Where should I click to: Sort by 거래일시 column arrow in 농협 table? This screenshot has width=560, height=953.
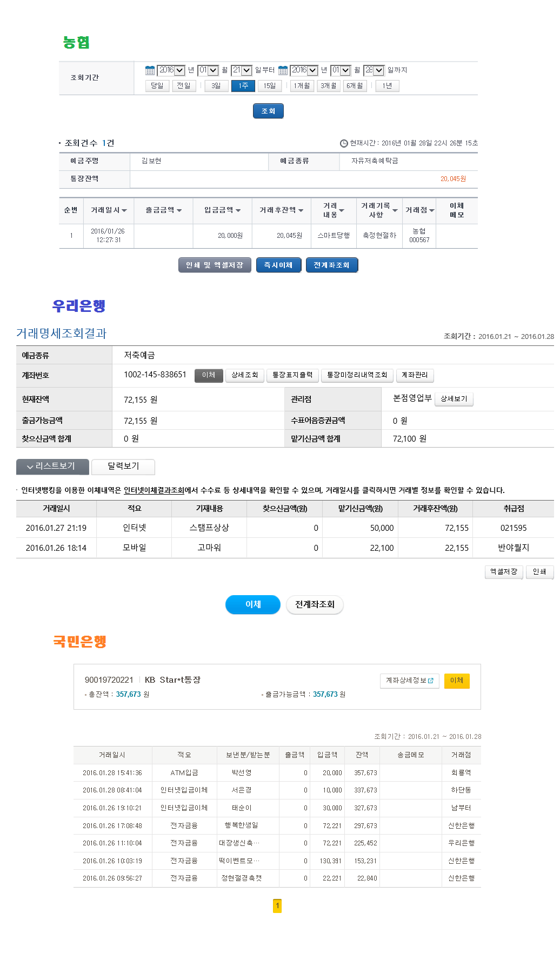pos(124,211)
